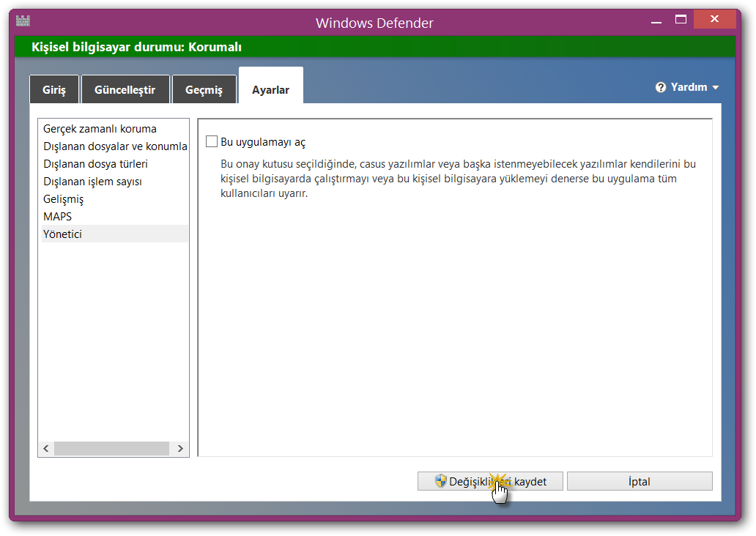
Task: Select 'Gerçek zamanlı koruma' in settings list
Action: tap(115, 129)
